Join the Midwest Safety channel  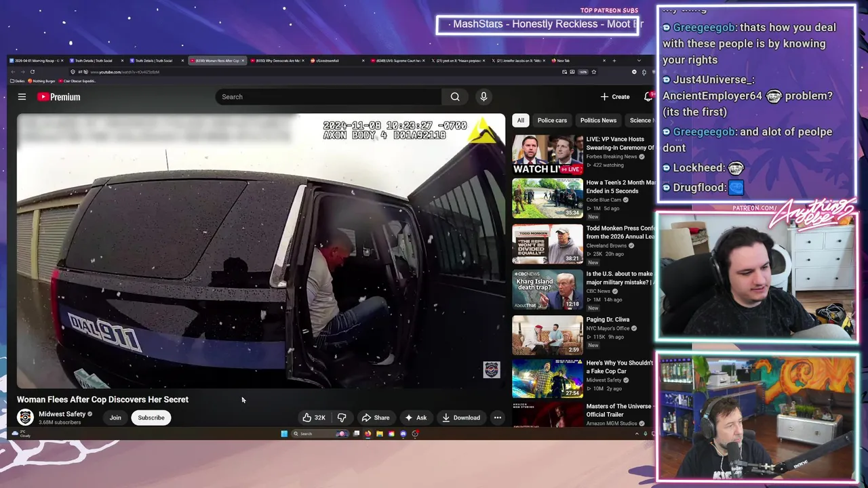point(115,418)
